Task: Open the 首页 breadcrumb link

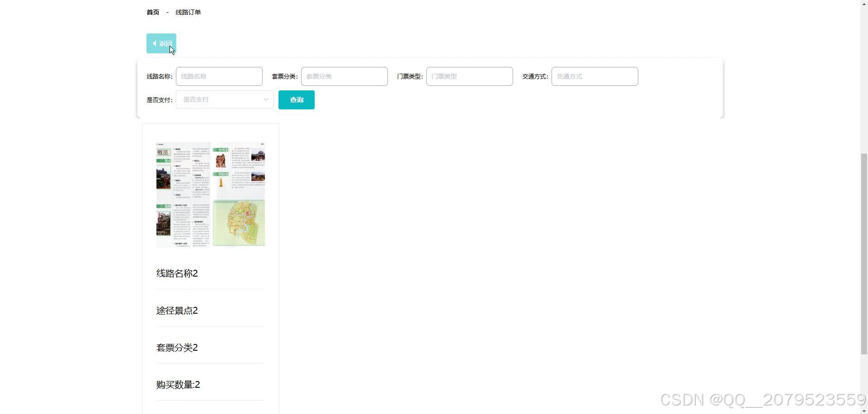Action: click(x=153, y=12)
